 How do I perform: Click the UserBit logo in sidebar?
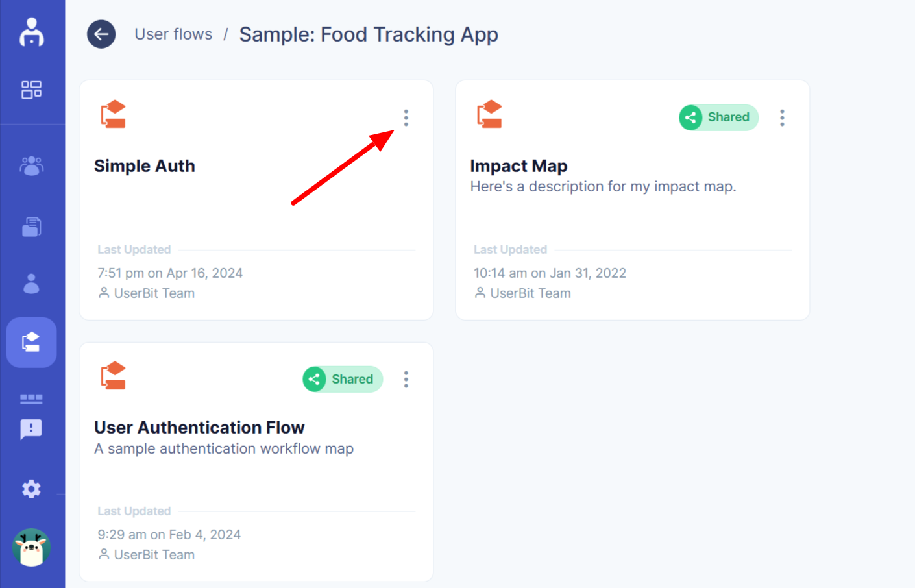pyautogui.click(x=31, y=32)
